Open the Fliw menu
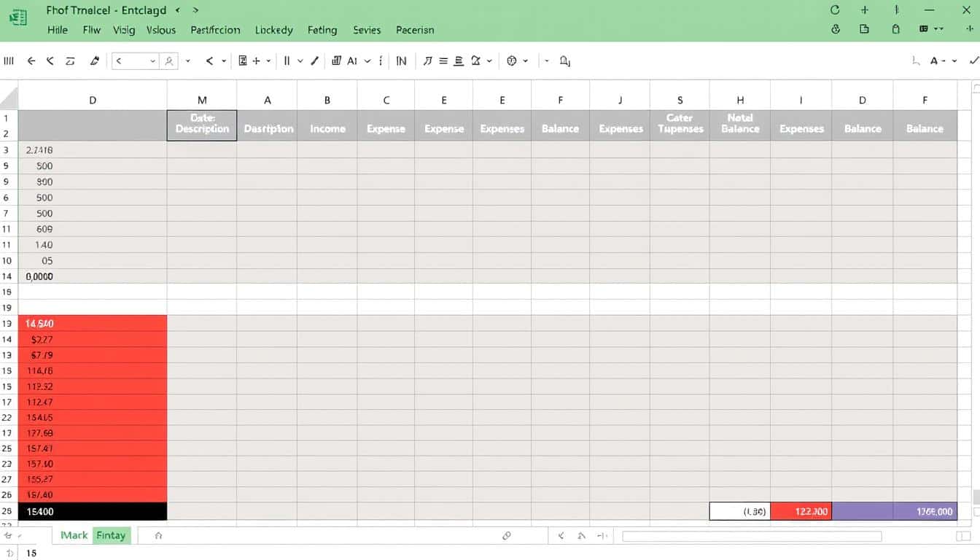Viewport: 980px width, 560px height. 92,30
